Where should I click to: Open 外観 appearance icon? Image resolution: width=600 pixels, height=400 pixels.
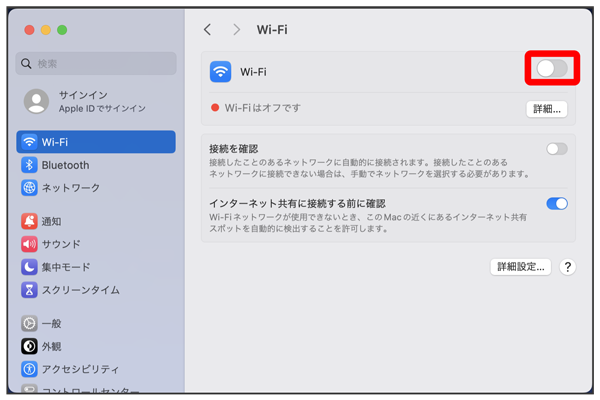[x=29, y=346]
